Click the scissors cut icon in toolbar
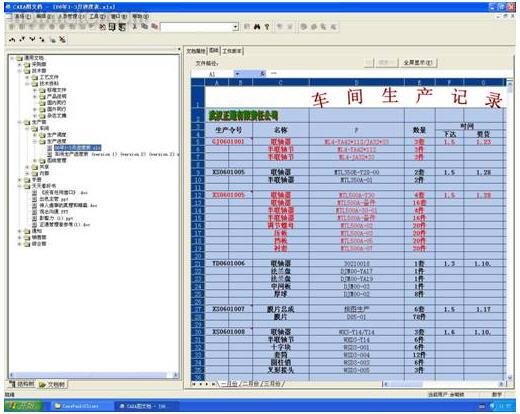Image resolution: width=520 pixels, height=414 pixels. [135, 26]
